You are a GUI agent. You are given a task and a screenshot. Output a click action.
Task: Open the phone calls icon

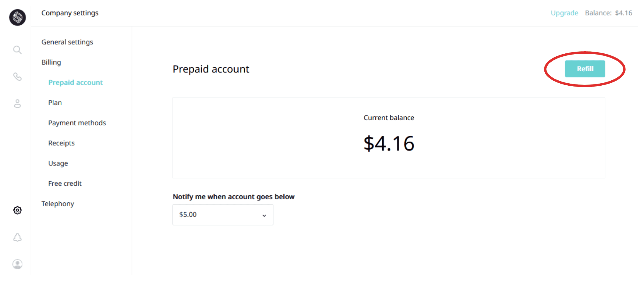pyautogui.click(x=17, y=77)
